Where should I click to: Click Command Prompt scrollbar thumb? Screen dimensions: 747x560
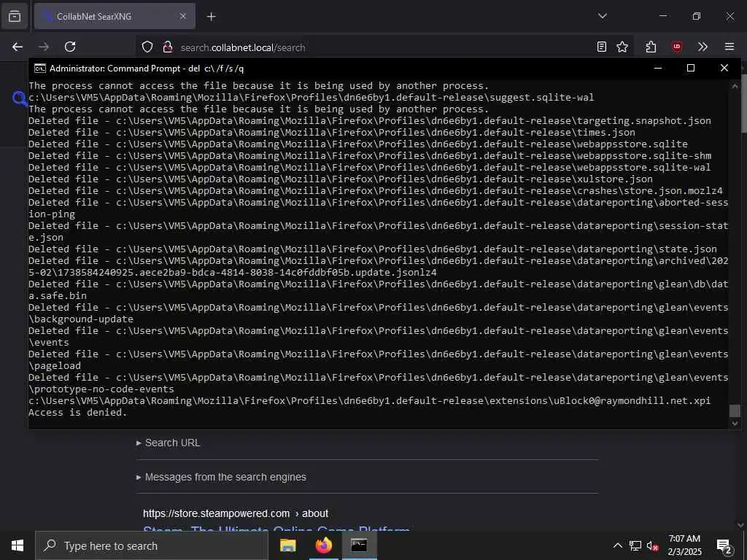[735, 411]
